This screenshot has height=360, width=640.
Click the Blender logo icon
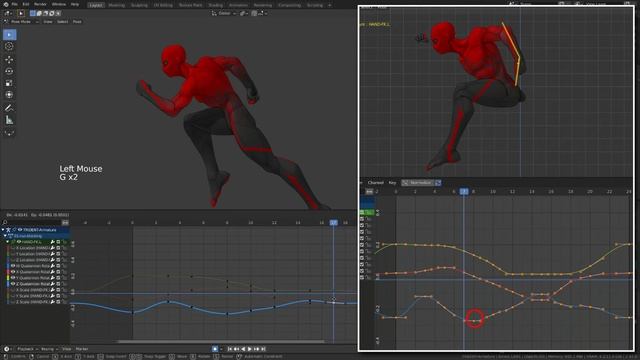click(x=5, y=4)
